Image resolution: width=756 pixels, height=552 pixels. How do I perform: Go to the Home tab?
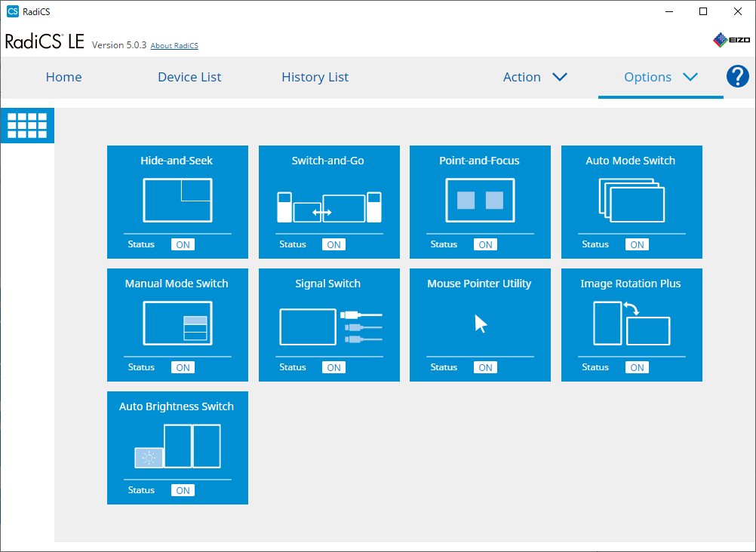[63, 77]
